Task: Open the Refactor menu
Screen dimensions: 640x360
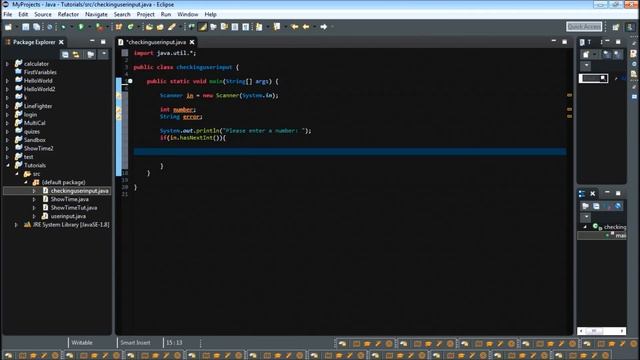Action: click(x=68, y=14)
